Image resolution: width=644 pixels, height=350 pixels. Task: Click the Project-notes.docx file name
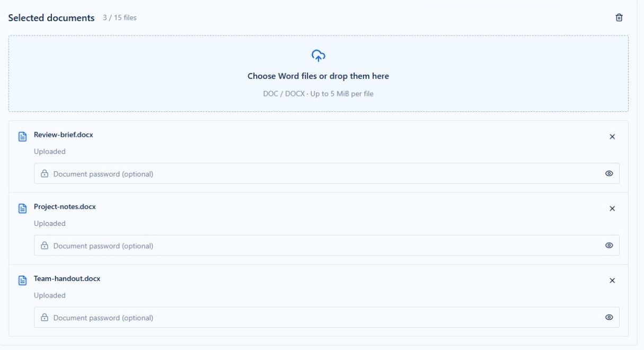pyautogui.click(x=65, y=207)
